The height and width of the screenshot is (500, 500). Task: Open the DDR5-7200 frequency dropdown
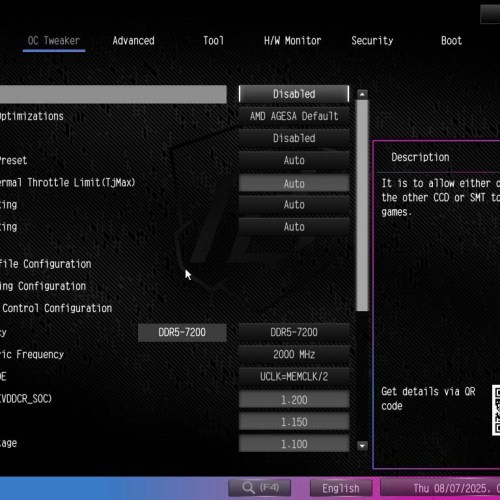click(x=294, y=332)
